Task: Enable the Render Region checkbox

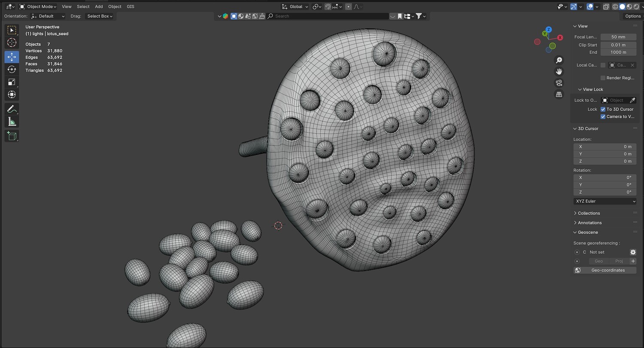Action: coord(603,78)
